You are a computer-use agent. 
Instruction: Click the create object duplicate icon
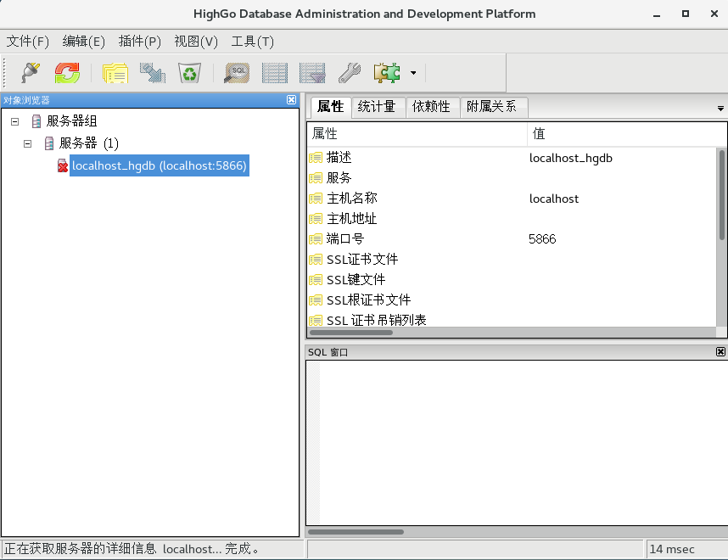point(115,72)
